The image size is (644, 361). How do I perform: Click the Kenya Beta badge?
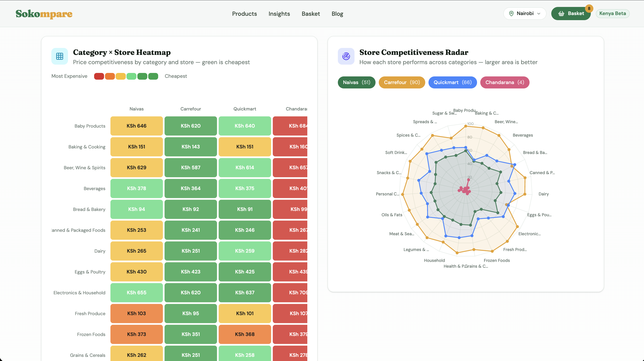pyautogui.click(x=613, y=13)
